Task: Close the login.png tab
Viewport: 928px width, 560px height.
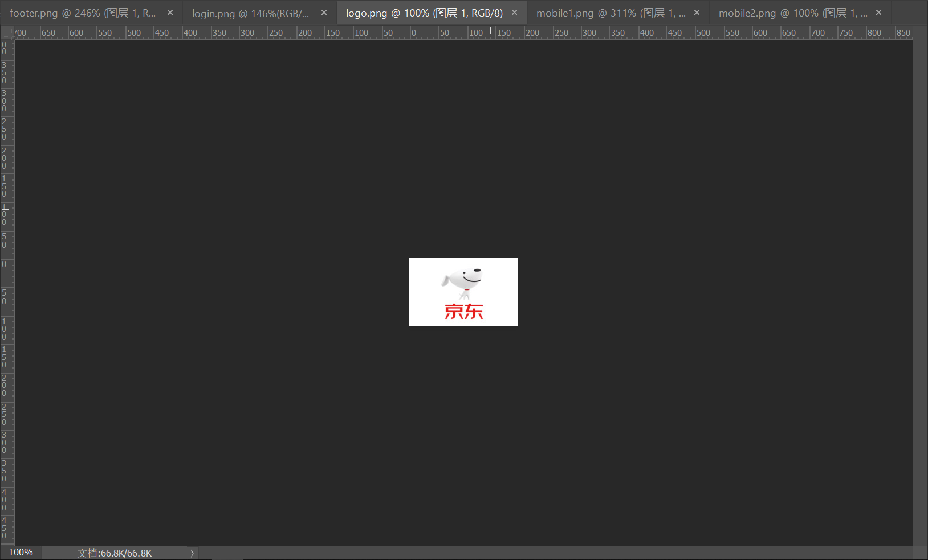Action: click(x=324, y=13)
